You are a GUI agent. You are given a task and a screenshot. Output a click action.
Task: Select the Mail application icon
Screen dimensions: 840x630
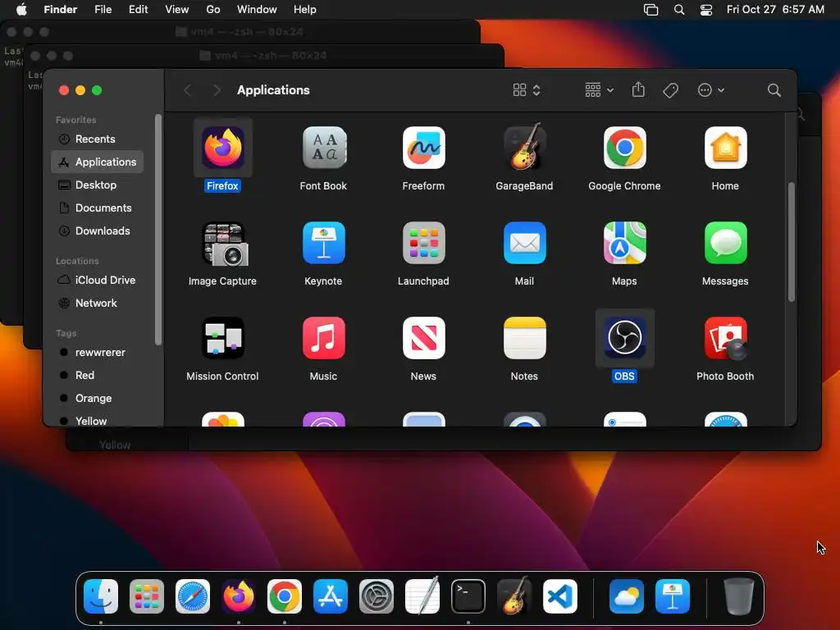524,243
